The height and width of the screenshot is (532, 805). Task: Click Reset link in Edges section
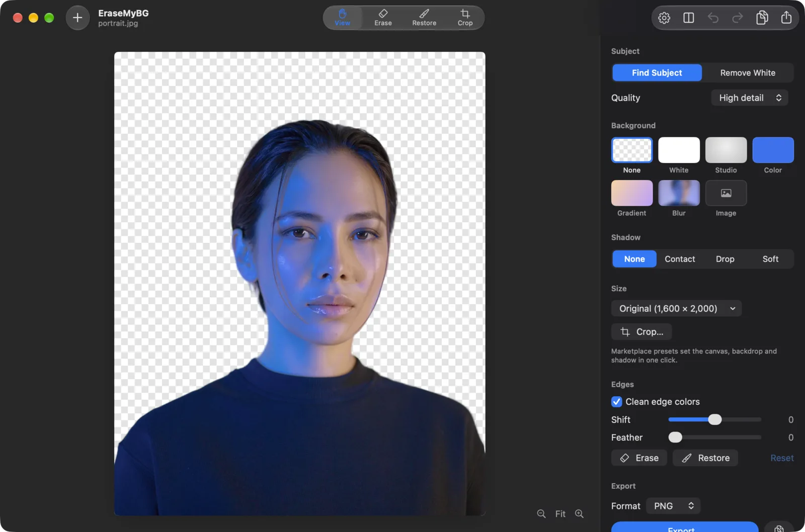[782, 458]
